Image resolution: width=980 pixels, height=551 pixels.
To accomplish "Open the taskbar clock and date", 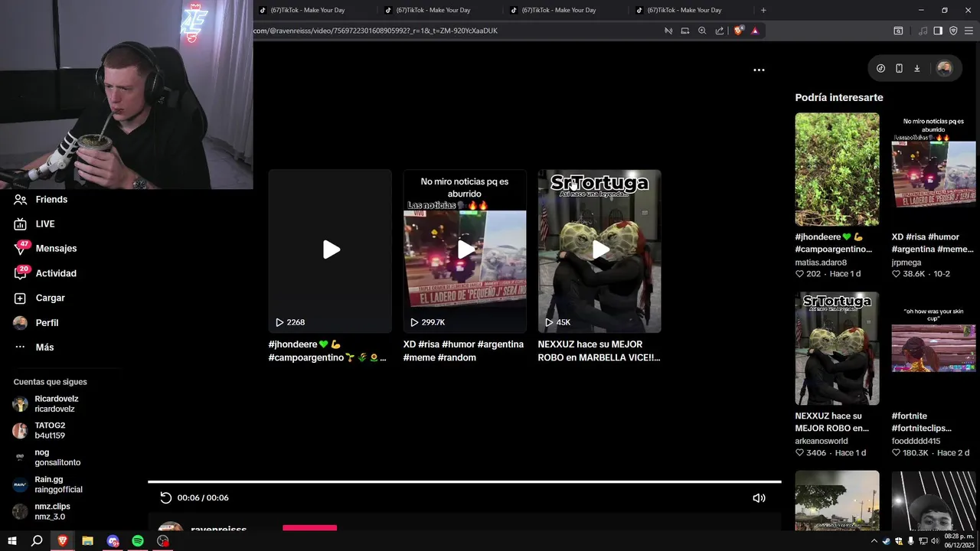I will [x=959, y=541].
